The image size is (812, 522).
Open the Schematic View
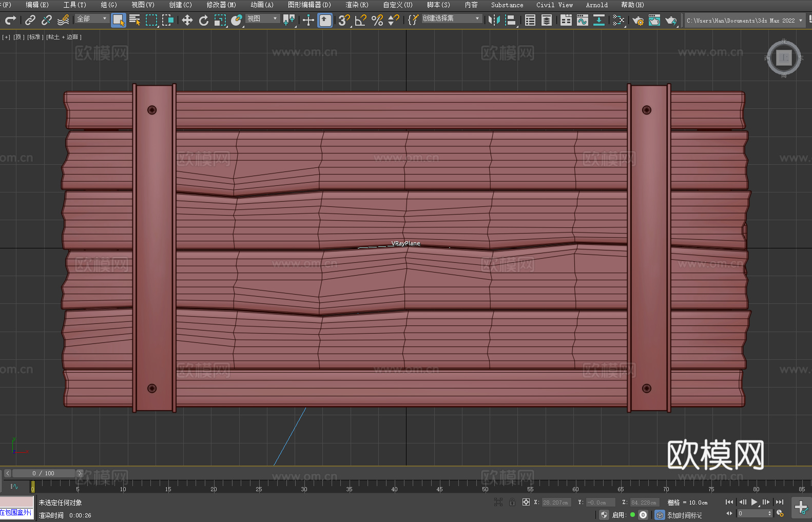pyautogui.click(x=618, y=20)
